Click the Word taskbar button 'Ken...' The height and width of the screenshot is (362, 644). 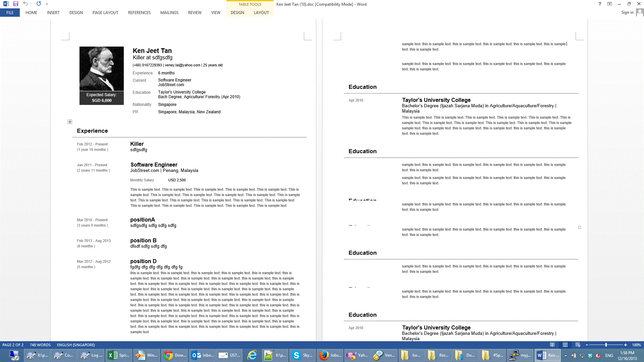(548, 355)
